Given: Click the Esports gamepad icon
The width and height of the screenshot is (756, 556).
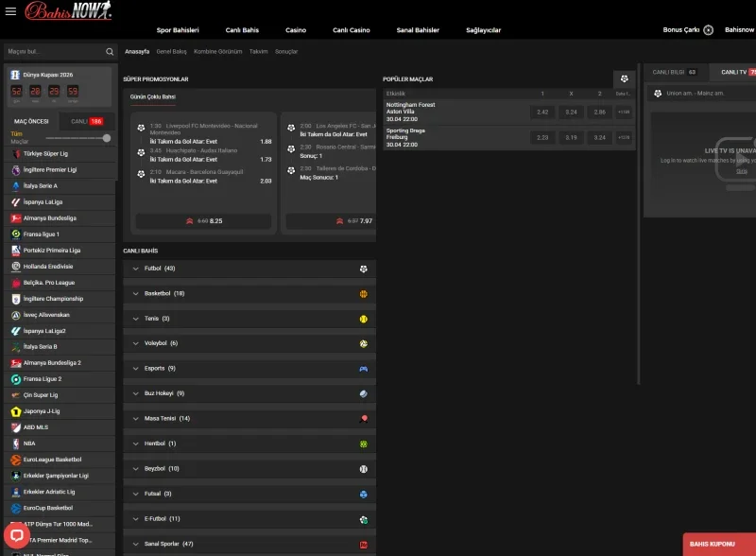Looking at the screenshot, I should point(364,369).
